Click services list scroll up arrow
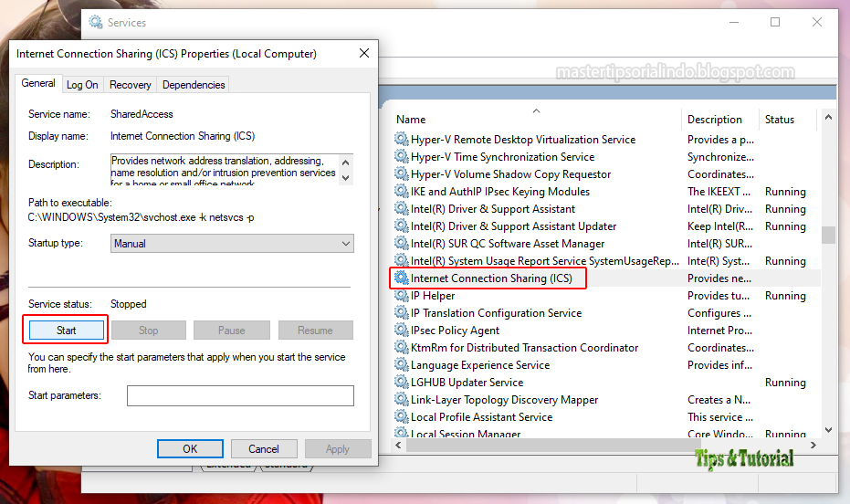 828,117
